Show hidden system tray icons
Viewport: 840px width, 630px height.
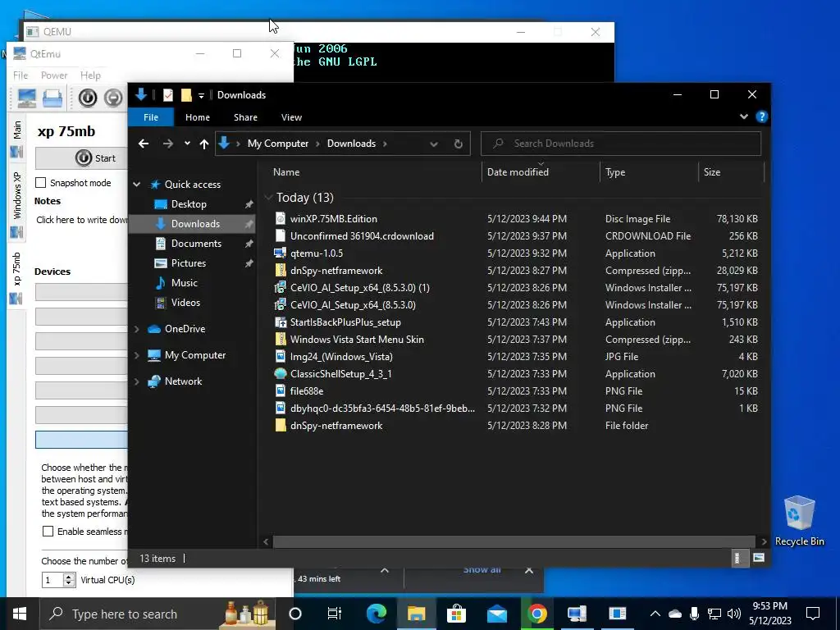[655, 614]
